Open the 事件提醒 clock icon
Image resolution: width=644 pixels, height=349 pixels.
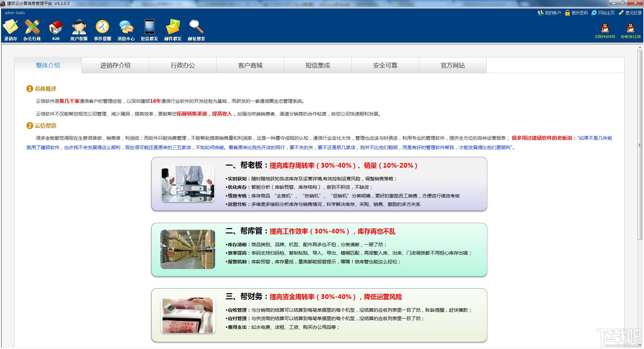tap(102, 30)
